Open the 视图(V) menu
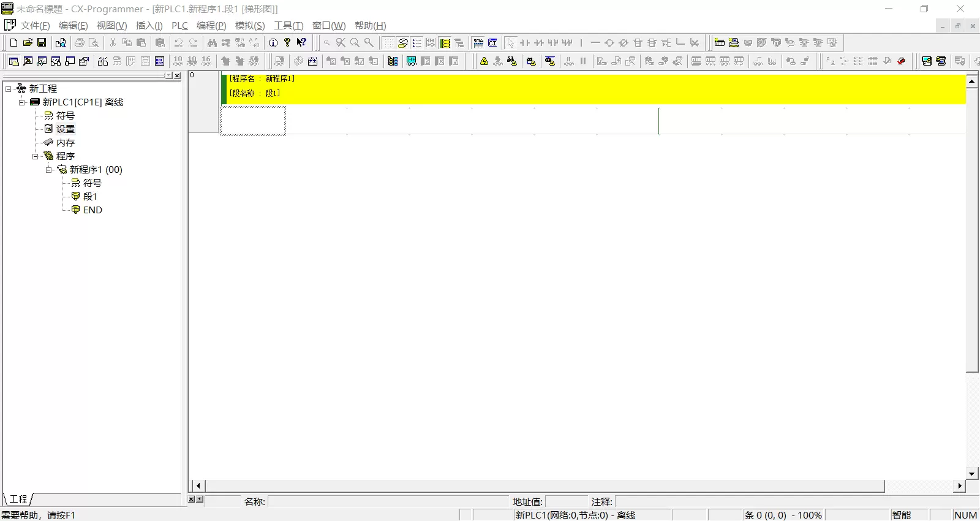 [x=111, y=25]
